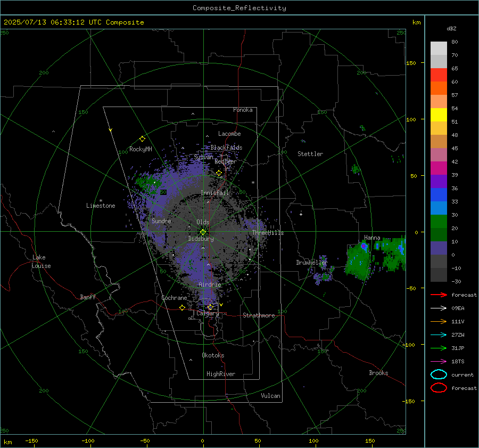The height and width of the screenshot is (448, 479).
Task: Click the red forecast arrow legend icon
Action: click(439, 295)
